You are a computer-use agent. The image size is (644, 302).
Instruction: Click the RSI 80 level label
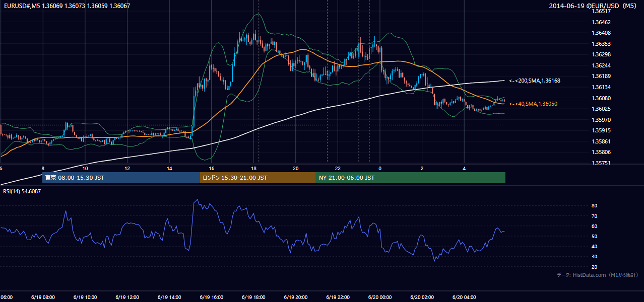tap(594, 206)
